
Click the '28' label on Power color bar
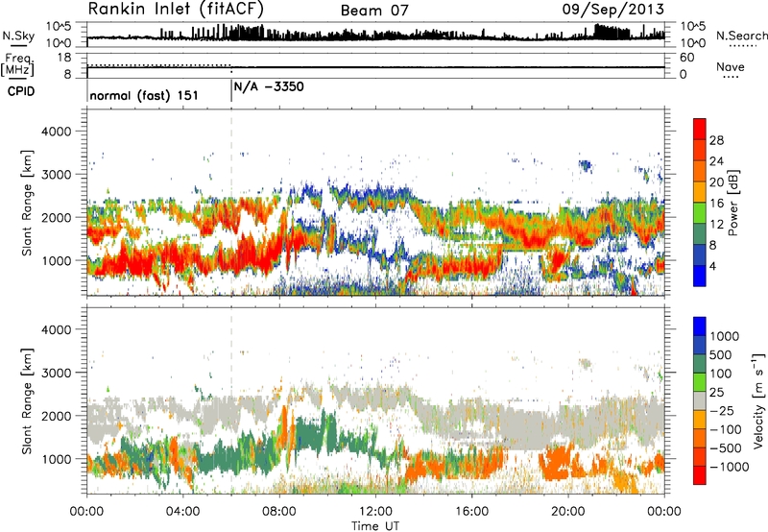716,140
